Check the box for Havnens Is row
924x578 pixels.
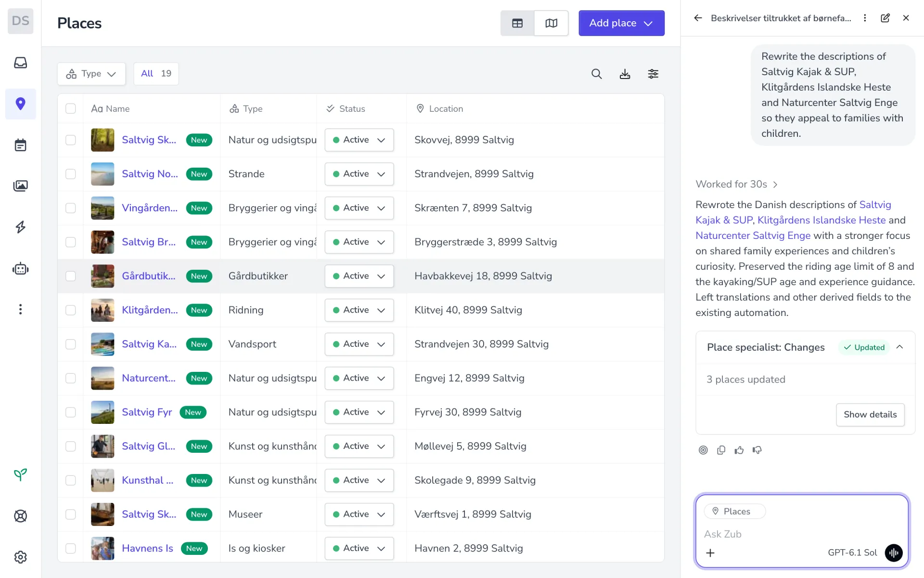pos(71,548)
